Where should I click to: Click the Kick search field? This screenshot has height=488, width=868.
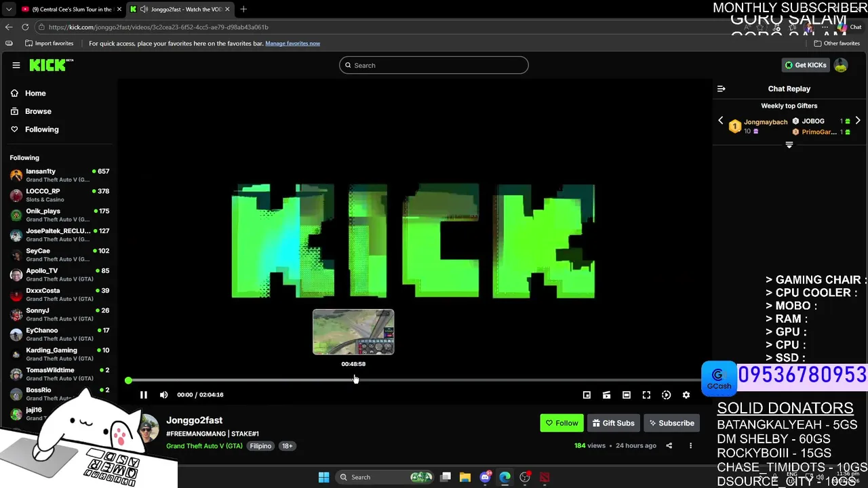coord(434,65)
